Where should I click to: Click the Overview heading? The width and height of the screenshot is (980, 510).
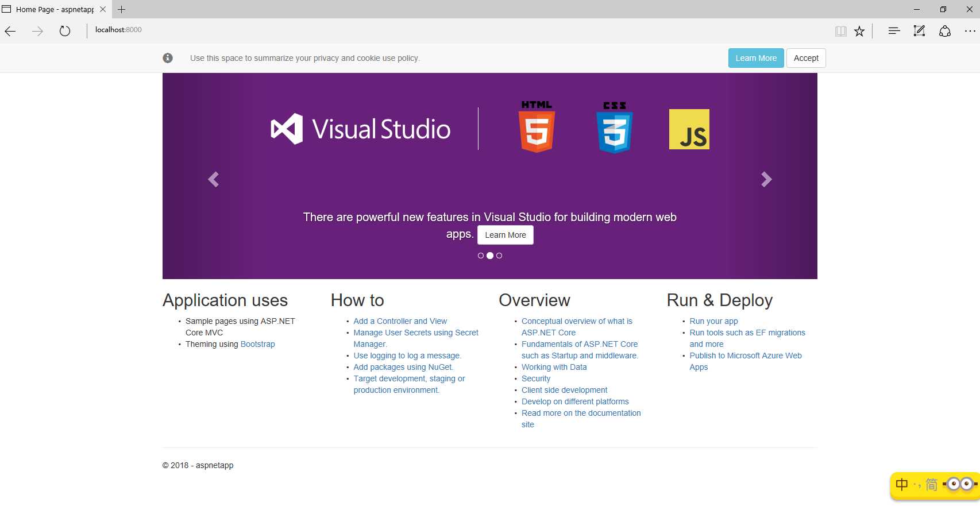click(534, 300)
